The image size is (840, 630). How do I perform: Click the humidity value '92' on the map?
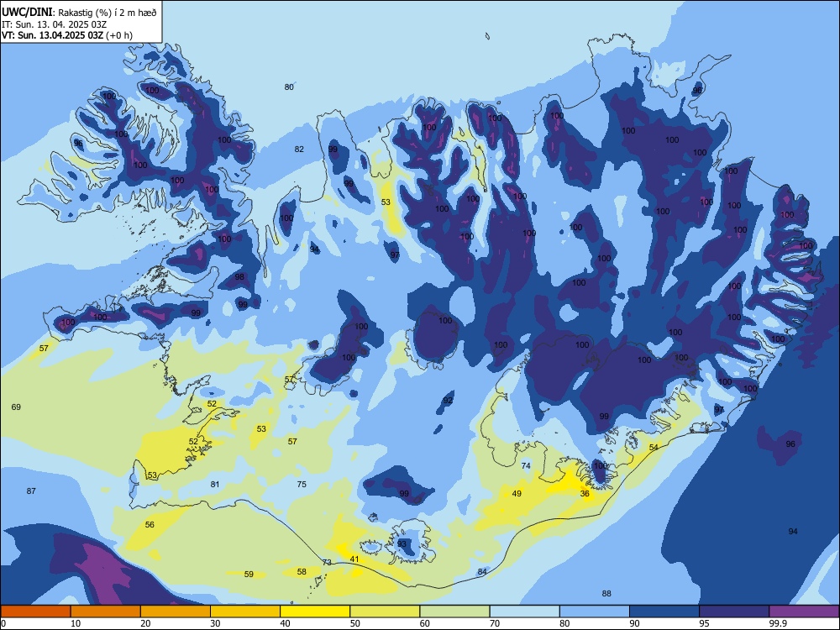pyautogui.click(x=448, y=400)
